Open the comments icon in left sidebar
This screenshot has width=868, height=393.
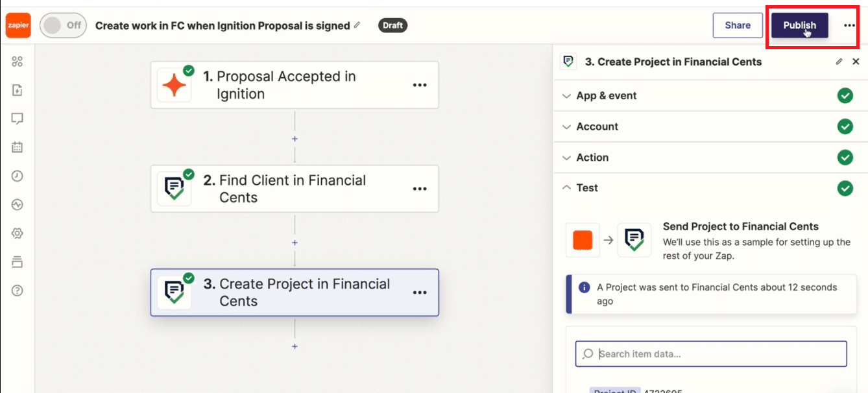[x=18, y=119]
